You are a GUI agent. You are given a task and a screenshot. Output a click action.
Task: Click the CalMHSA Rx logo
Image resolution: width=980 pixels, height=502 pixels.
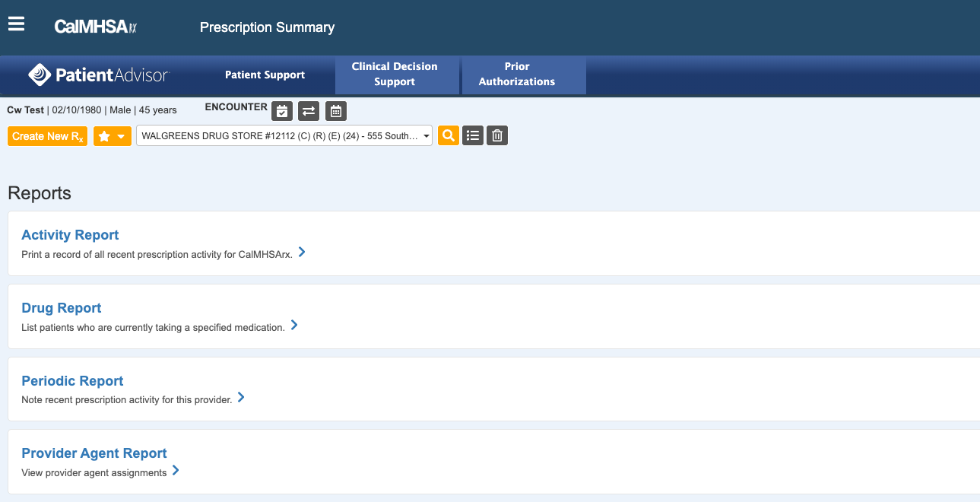(95, 27)
